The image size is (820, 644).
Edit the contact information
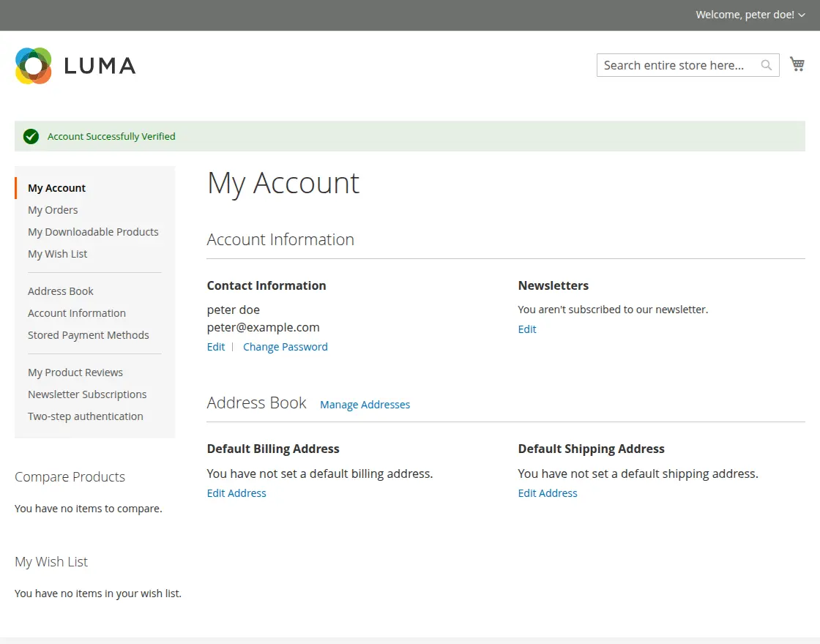click(215, 346)
